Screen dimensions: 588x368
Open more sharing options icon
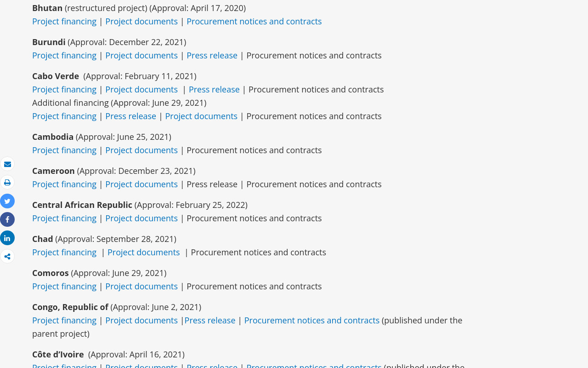pyautogui.click(x=7, y=256)
